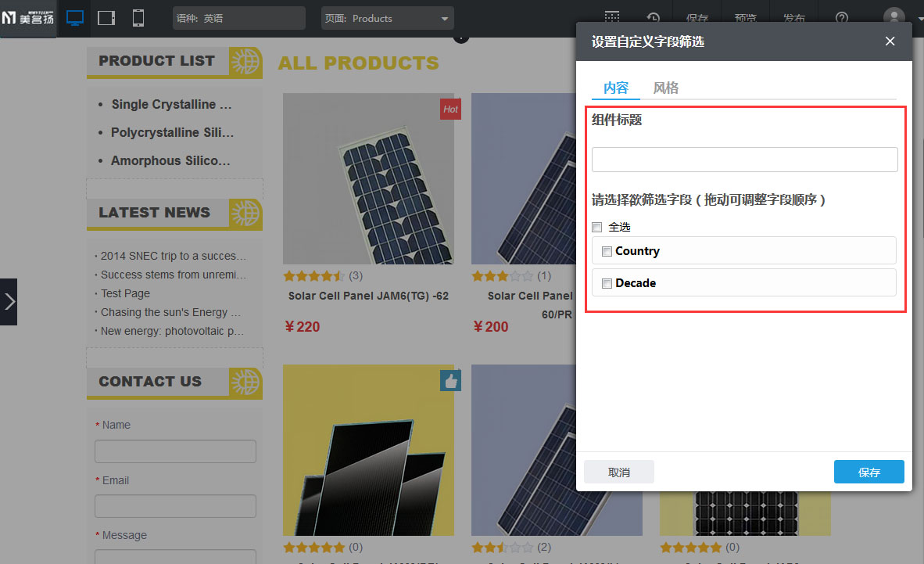Click the 组件标题 text input field
Screen dimensions: 924x564
744,160
